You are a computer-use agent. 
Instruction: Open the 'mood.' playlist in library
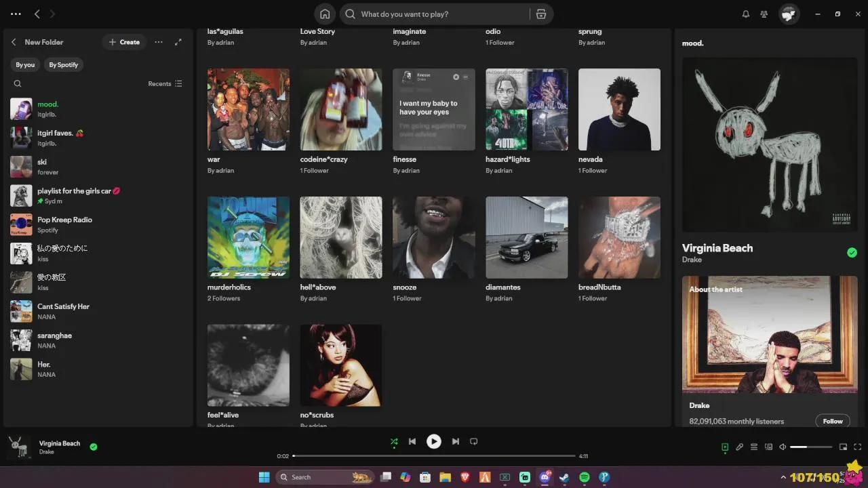coord(98,109)
